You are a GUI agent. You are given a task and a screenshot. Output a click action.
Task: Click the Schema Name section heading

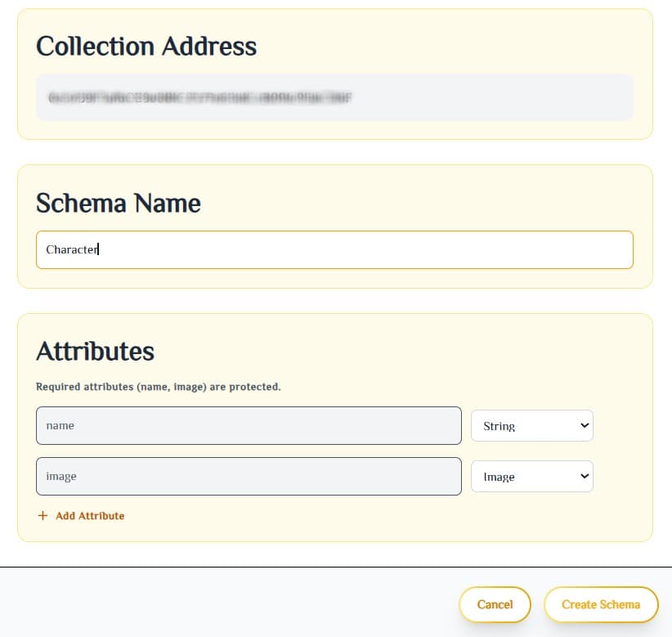click(x=118, y=203)
